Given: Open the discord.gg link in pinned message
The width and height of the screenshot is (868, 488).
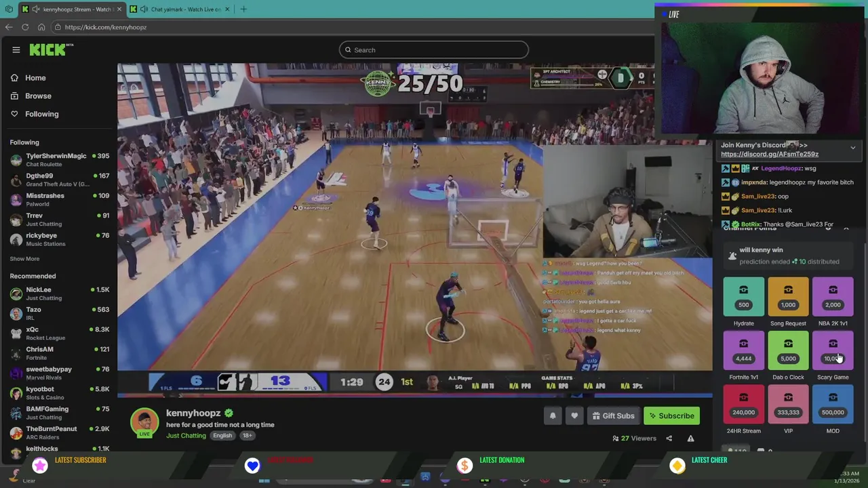Looking at the screenshot, I should pos(770,155).
